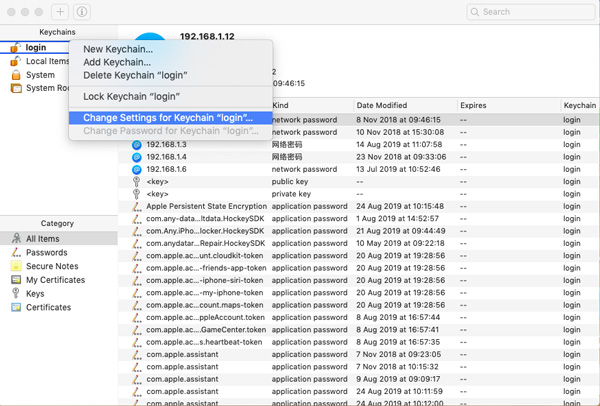Click the icon beside com.apple.ac....GameCenter.token
600x406 pixels.
137,330
